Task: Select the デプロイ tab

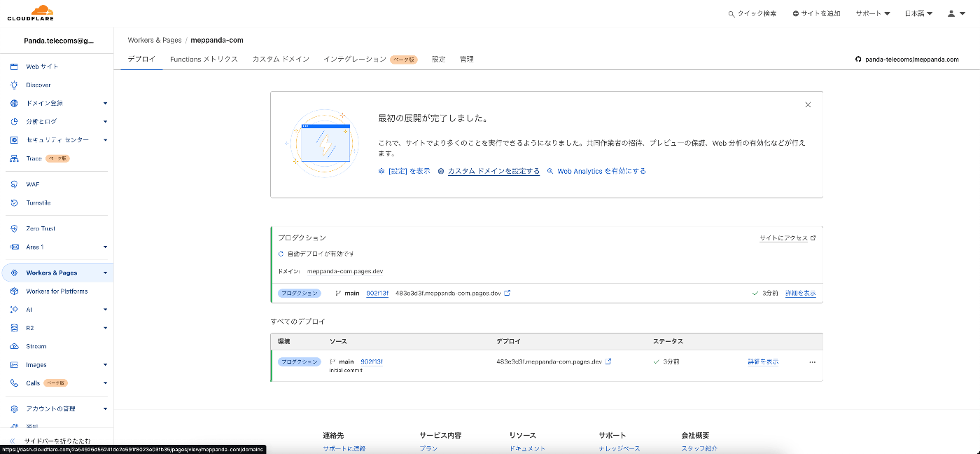Action: pyautogui.click(x=141, y=60)
